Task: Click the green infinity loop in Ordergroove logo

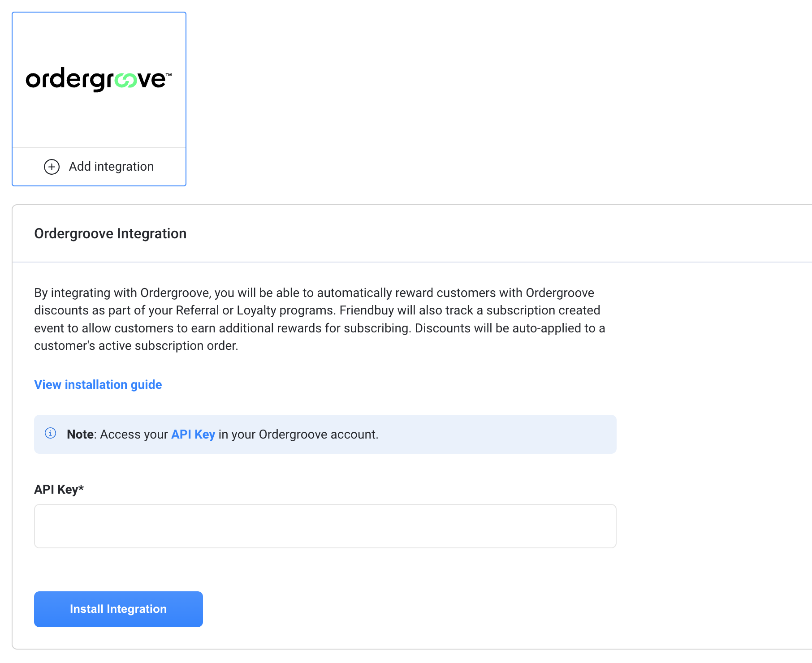Action: [x=126, y=80]
